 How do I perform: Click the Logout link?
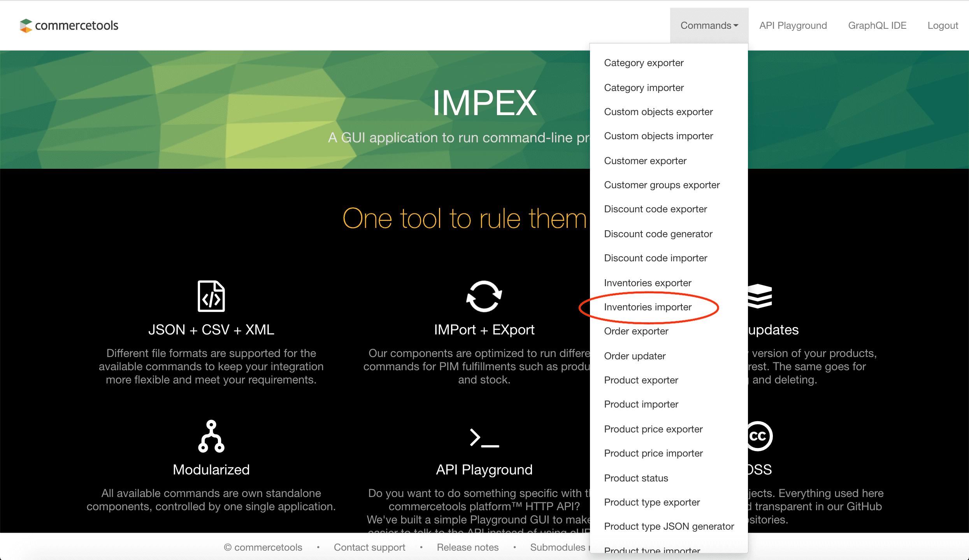(943, 26)
